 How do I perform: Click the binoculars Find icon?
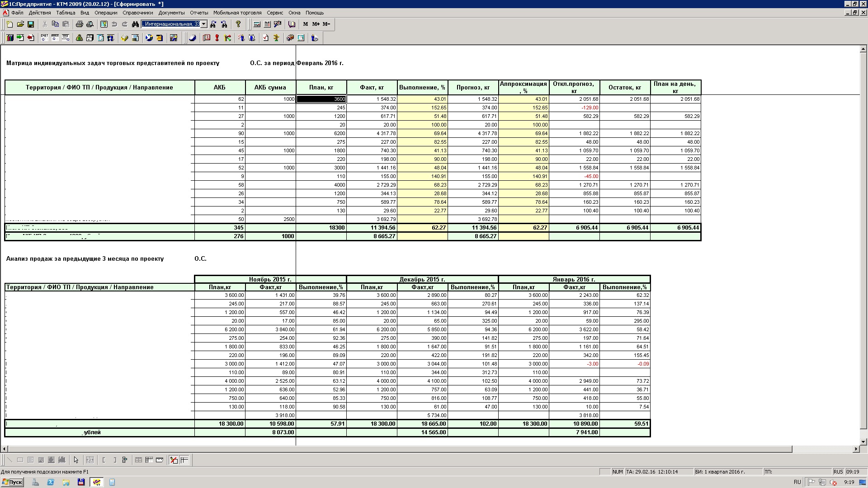[135, 24]
